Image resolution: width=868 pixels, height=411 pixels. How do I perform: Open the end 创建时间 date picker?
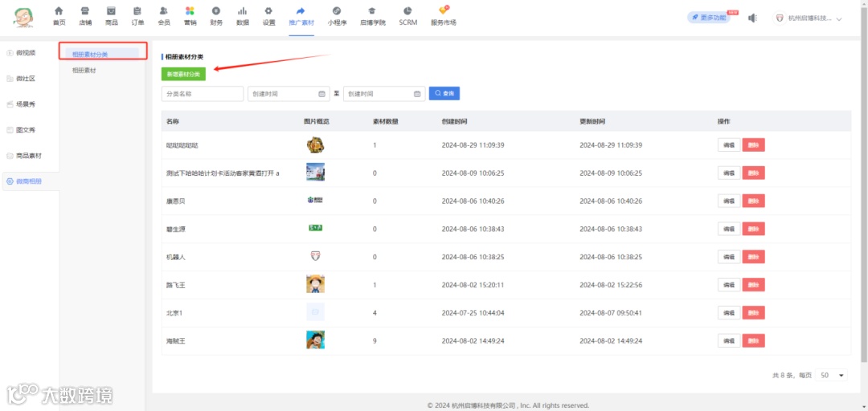coord(384,94)
